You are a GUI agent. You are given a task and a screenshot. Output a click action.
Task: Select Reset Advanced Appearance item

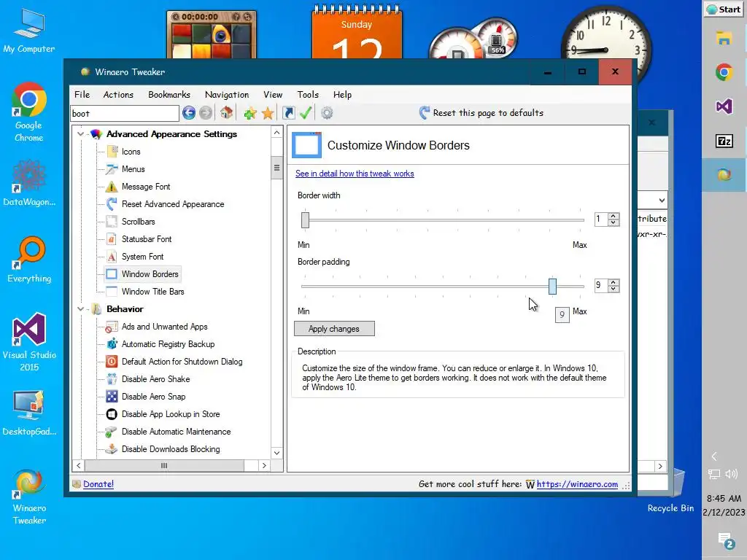coord(173,204)
